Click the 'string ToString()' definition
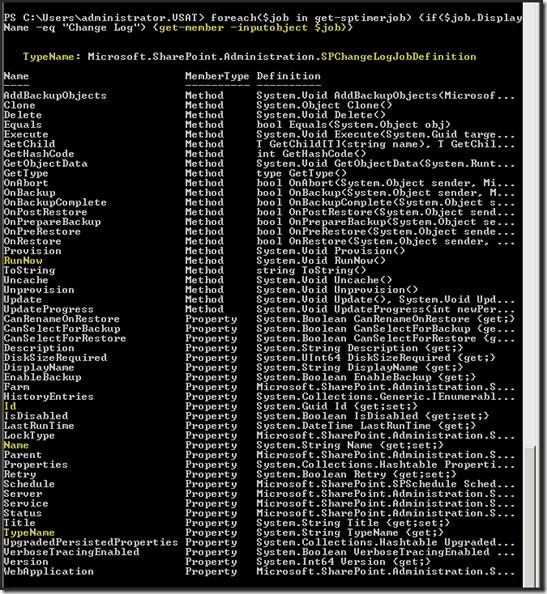This screenshot has width=547, height=594. [311, 270]
